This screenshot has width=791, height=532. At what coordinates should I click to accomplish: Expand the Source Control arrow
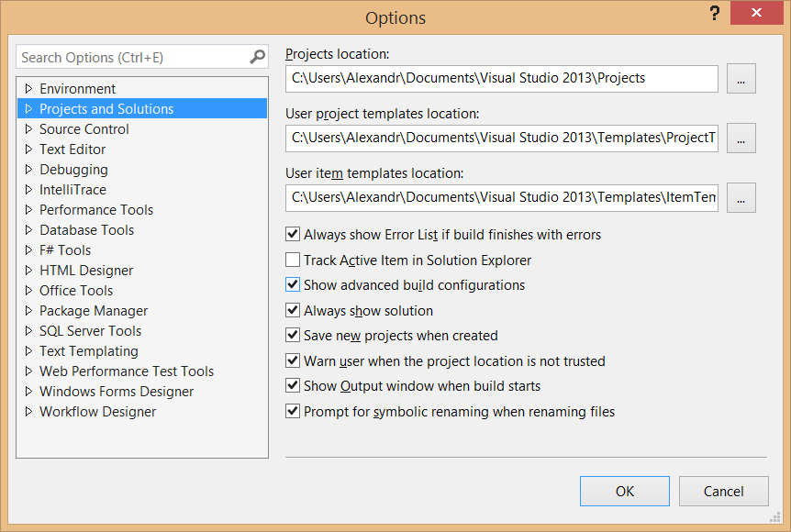(28, 128)
